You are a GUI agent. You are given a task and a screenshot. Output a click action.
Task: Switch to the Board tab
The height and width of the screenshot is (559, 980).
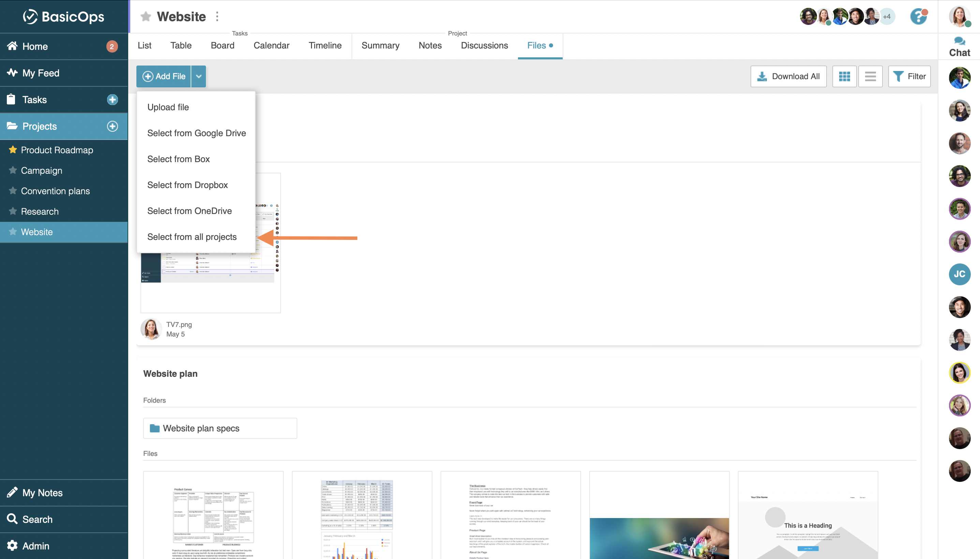[x=222, y=46]
